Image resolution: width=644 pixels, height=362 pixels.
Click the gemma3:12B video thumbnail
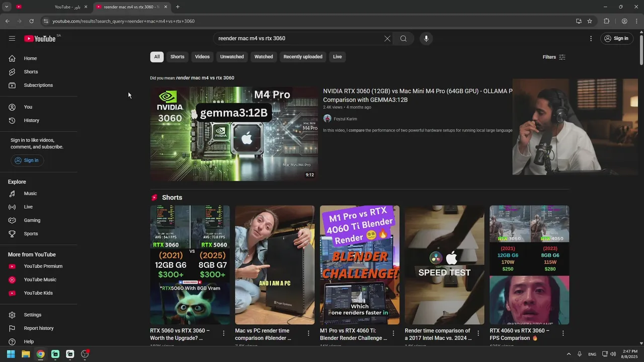pyautogui.click(x=234, y=134)
